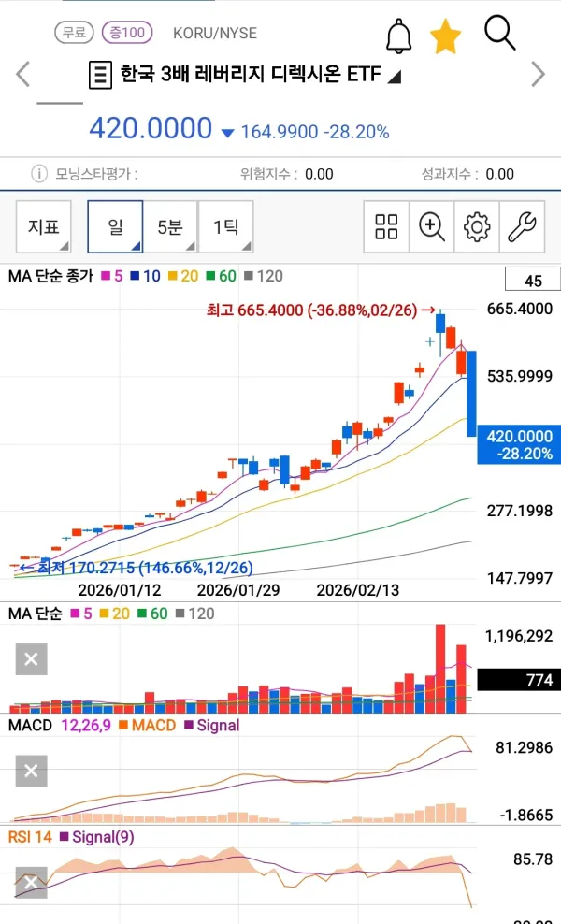The height and width of the screenshot is (924, 561).
Task: Expand the 5분 minute interval dropdown
Action: 171,227
